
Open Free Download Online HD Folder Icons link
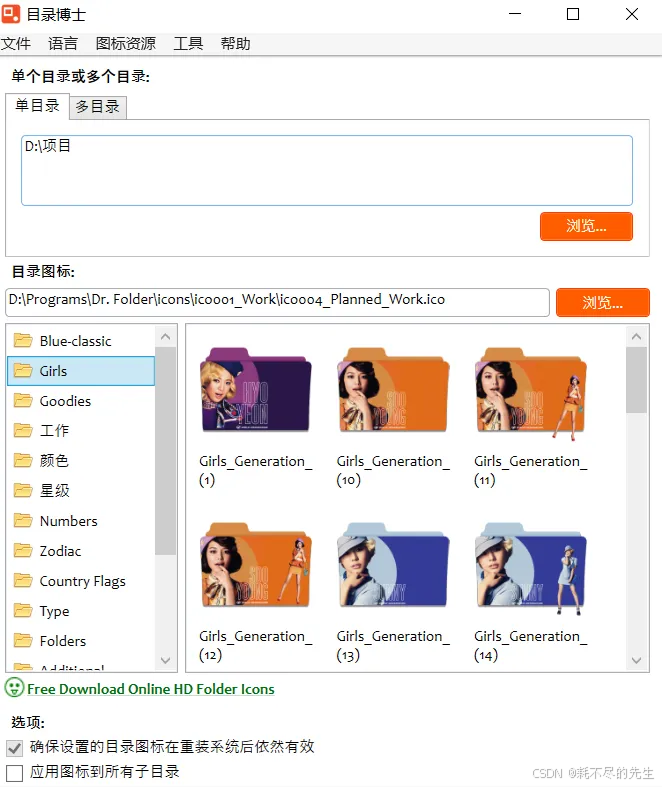151,689
